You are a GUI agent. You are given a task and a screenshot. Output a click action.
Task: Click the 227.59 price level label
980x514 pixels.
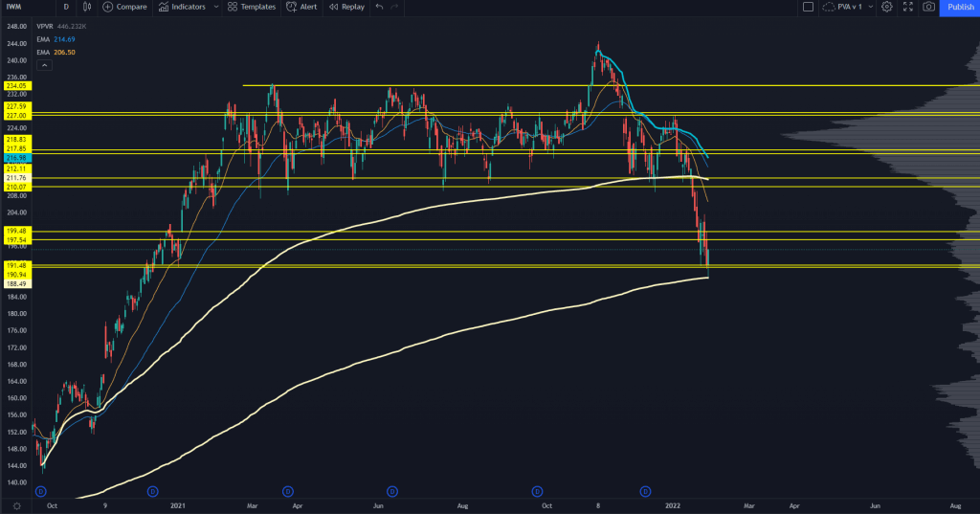click(x=17, y=107)
